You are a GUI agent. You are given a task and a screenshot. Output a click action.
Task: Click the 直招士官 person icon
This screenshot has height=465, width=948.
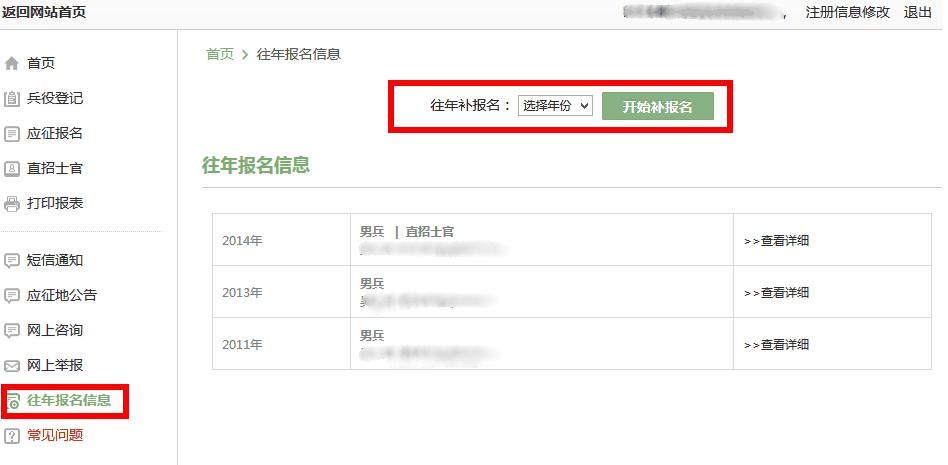[x=12, y=169]
